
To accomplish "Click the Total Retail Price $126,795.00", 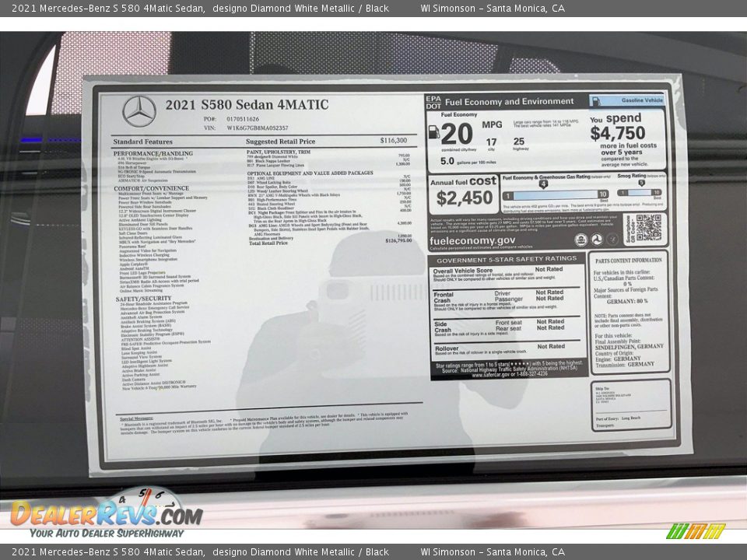I will [x=398, y=240].
